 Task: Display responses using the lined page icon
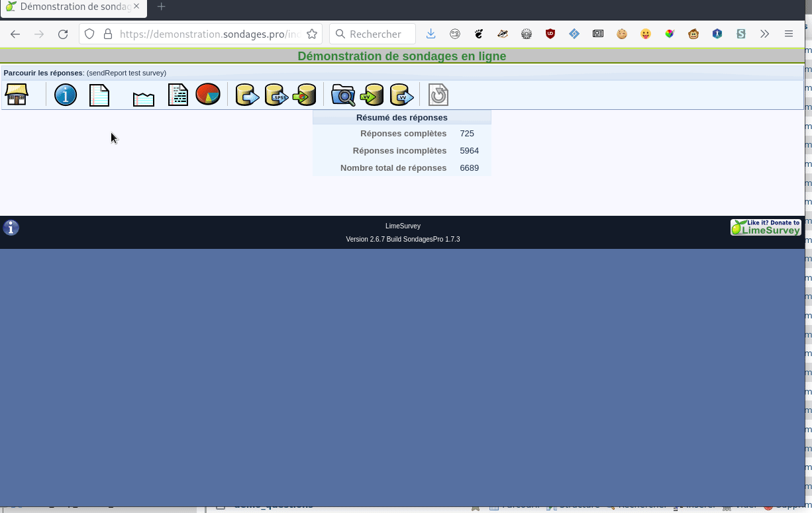tap(99, 95)
